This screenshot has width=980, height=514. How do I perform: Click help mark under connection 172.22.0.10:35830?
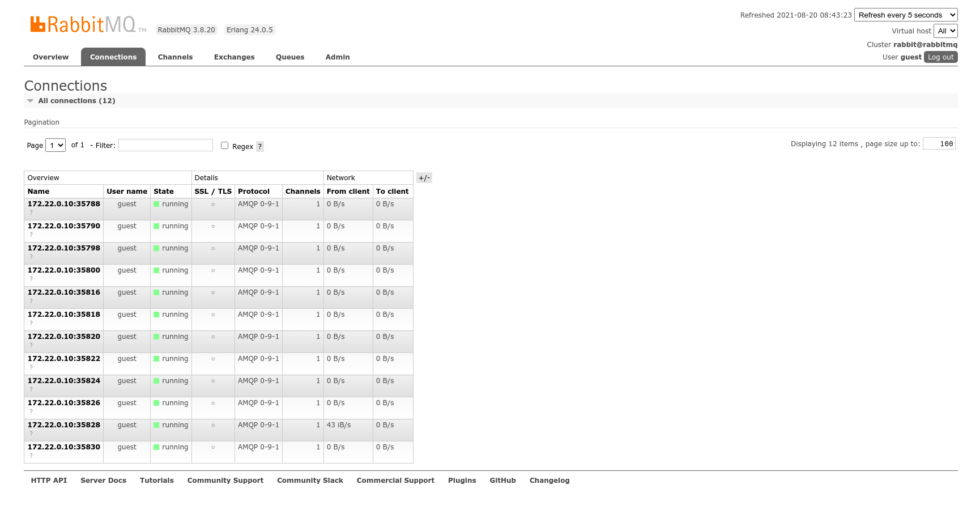click(x=31, y=456)
